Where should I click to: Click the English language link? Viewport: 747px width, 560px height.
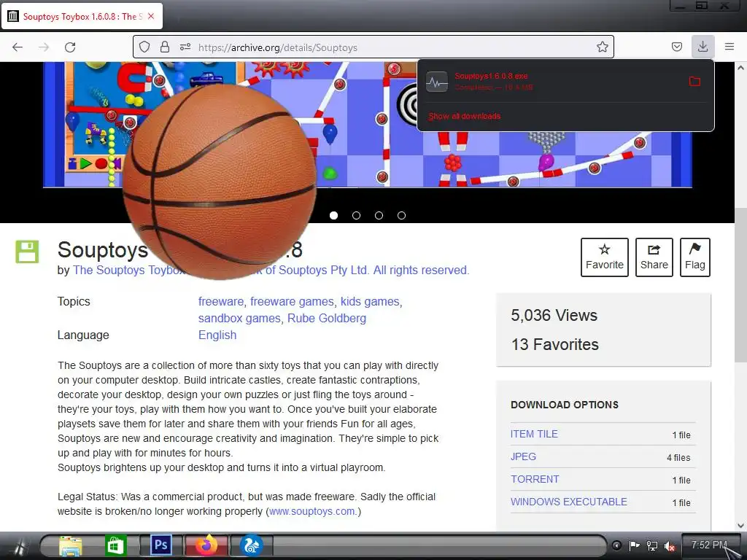[217, 335]
